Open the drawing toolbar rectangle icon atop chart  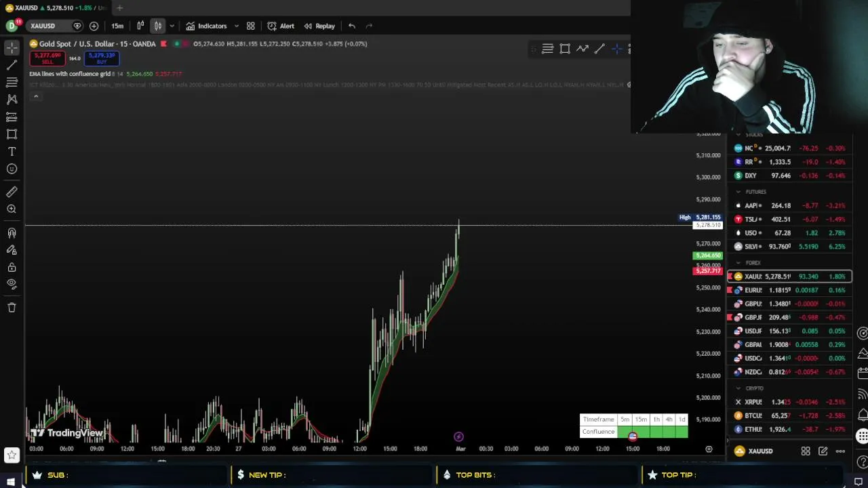coord(565,49)
